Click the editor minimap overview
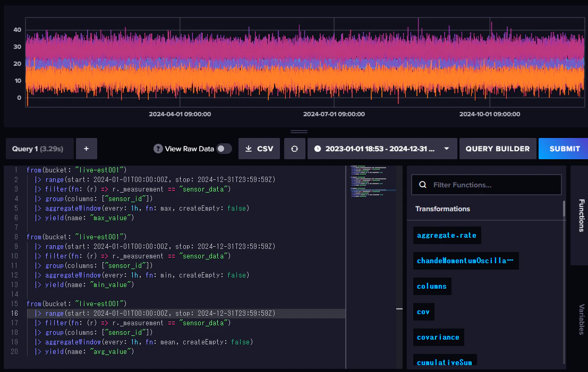This screenshot has height=372, width=588. coord(373,181)
